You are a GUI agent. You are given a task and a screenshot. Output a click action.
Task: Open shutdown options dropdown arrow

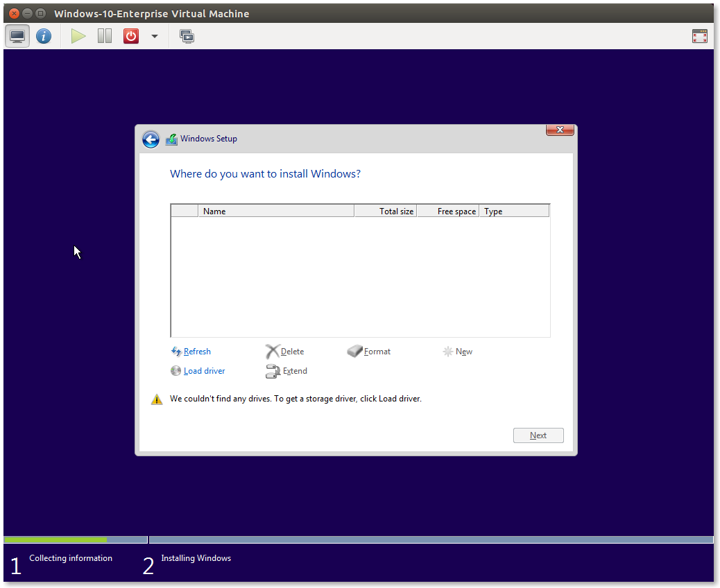(155, 36)
